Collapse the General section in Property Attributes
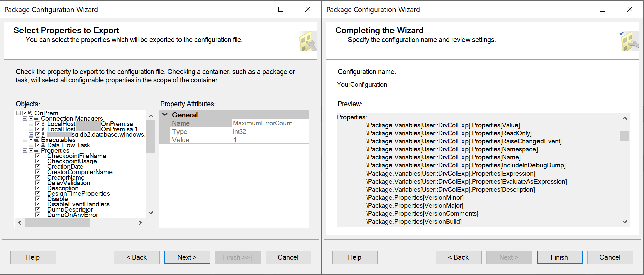Viewport: 644px width, 275px height. [165, 115]
